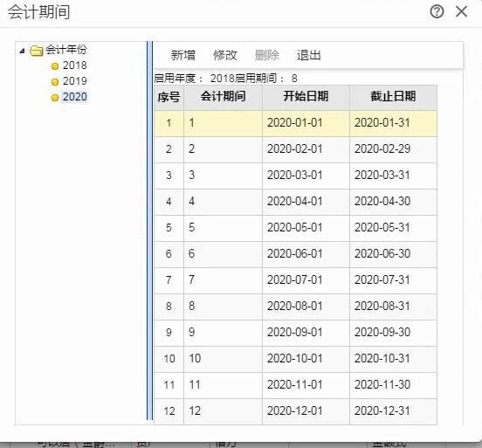Select start date cell 2020-05-01
Viewport: 482px width, 448px height.
point(306,228)
